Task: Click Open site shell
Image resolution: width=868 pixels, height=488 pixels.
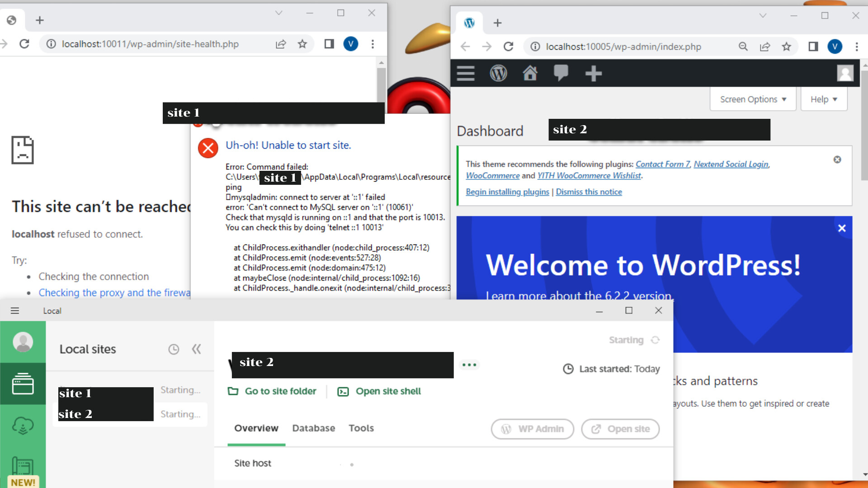Action: coord(379,391)
